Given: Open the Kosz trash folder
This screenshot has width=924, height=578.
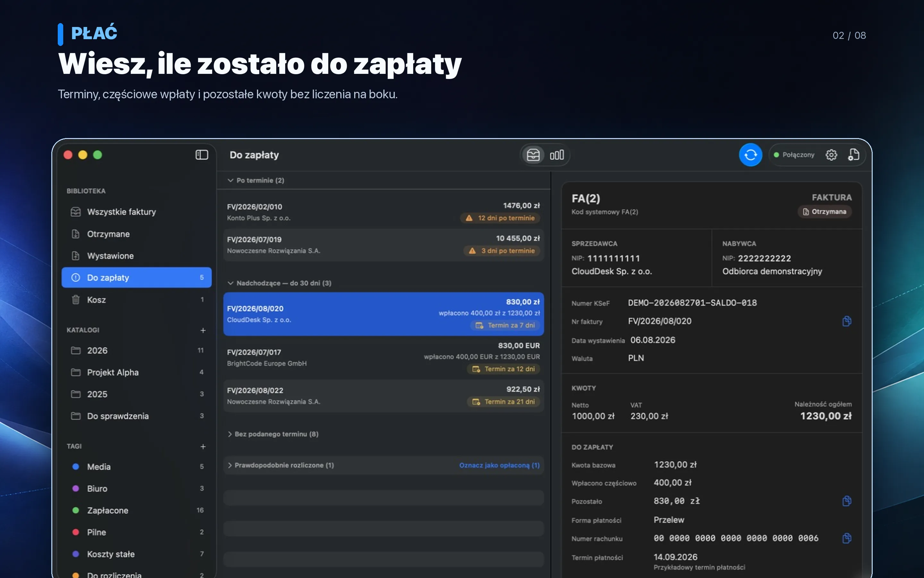Looking at the screenshot, I should 136,300.
